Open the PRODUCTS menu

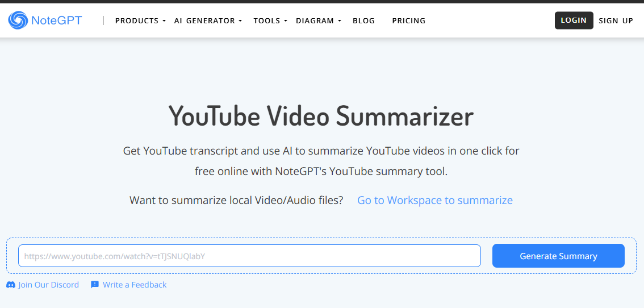(137, 20)
